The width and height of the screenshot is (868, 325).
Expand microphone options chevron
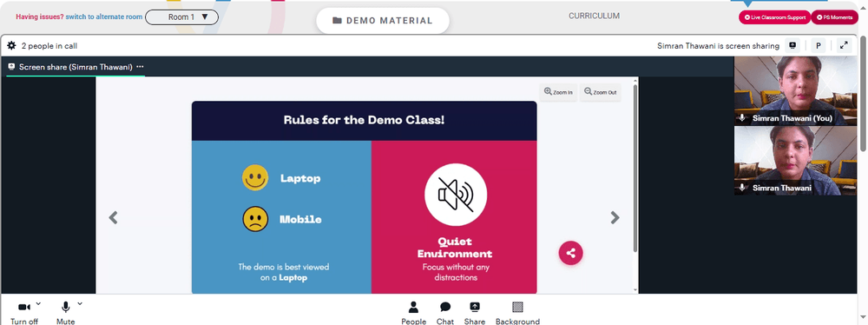tap(80, 303)
